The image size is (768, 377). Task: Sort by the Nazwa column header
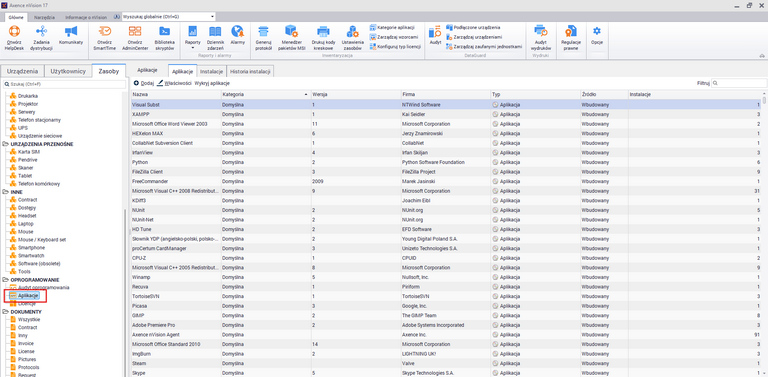[x=176, y=94]
